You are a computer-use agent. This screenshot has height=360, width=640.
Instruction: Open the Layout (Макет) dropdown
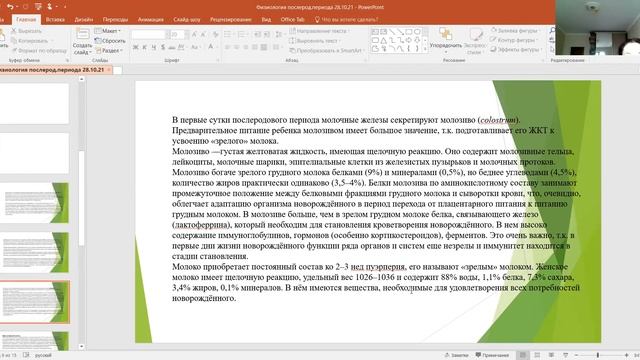click(x=108, y=31)
